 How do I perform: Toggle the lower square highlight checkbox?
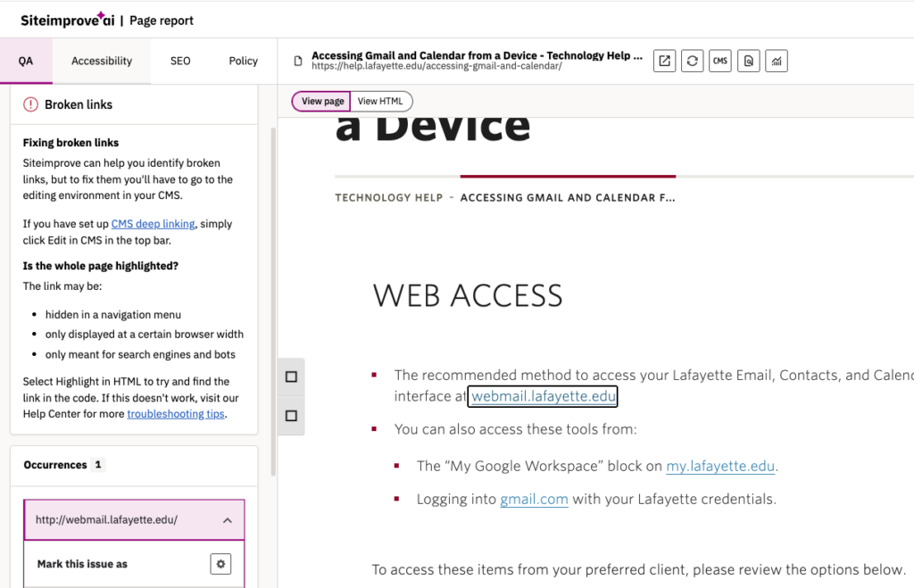(292, 416)
